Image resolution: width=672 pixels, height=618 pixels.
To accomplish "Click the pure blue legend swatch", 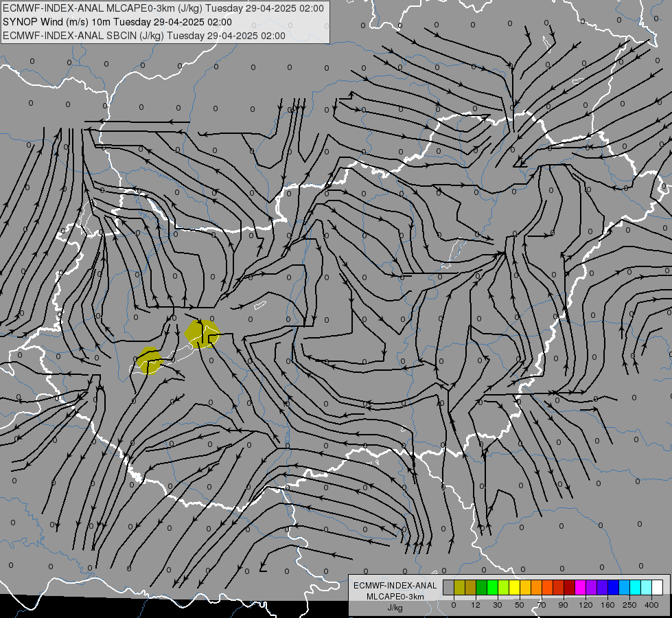I will 613,588.
